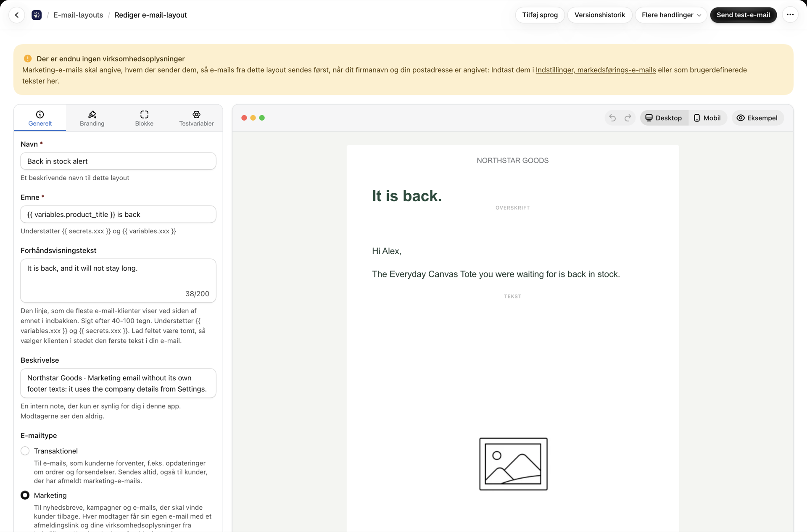The image size is (807, 532).
Task: Click the Navn input field
Action: pos(118,161)
